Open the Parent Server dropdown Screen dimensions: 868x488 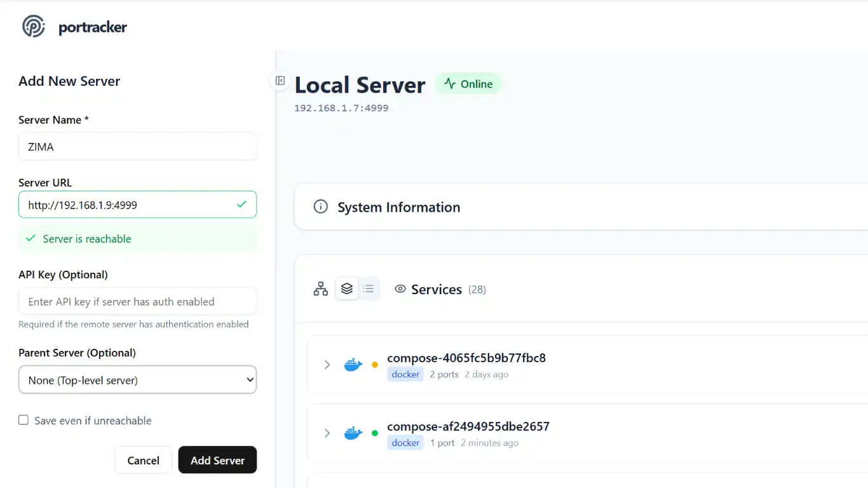pos(137,380)
